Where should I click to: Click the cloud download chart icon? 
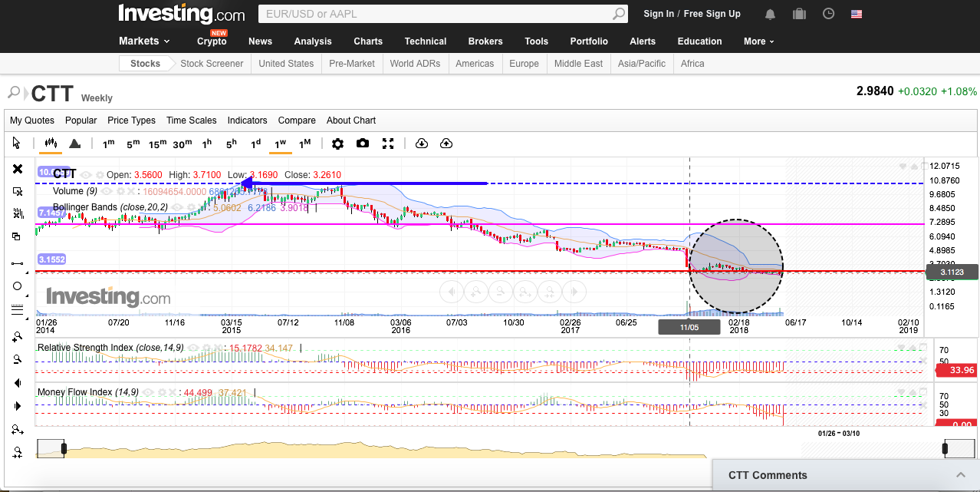point(421,144)
